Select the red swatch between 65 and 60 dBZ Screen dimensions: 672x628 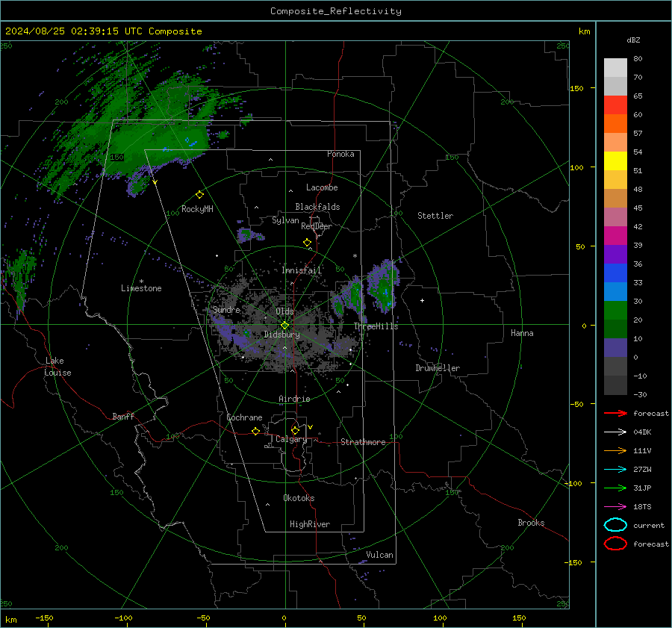point(615,105)
